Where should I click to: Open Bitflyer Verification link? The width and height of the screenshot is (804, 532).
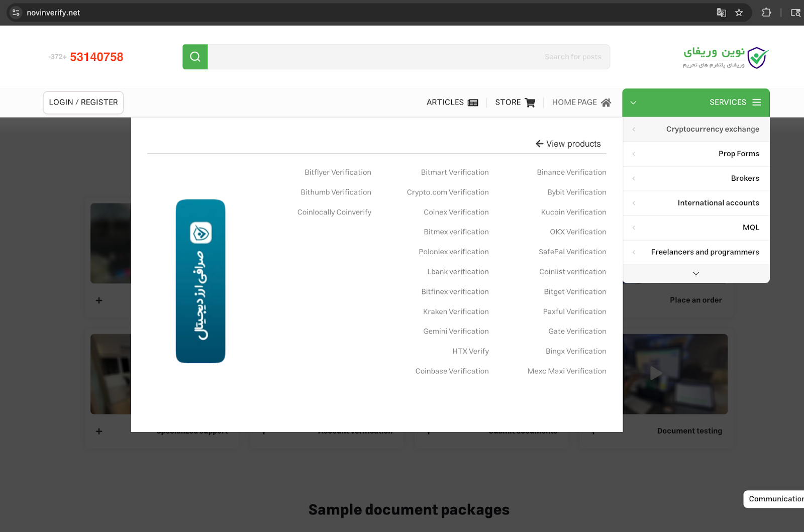338,172
